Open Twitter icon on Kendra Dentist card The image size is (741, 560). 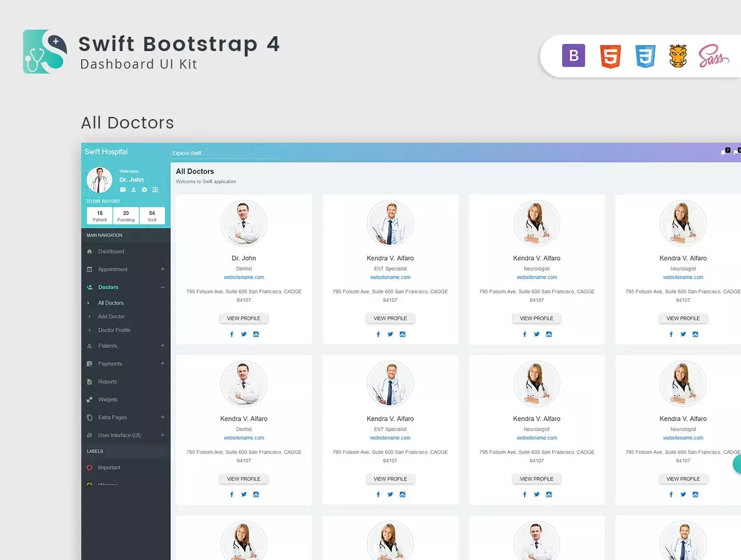[244, 495]
